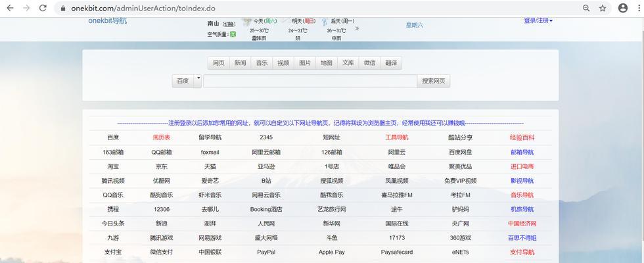Open the 163邮箱 link
This screenshot has height=263, width=644.
tap(113, 152)
